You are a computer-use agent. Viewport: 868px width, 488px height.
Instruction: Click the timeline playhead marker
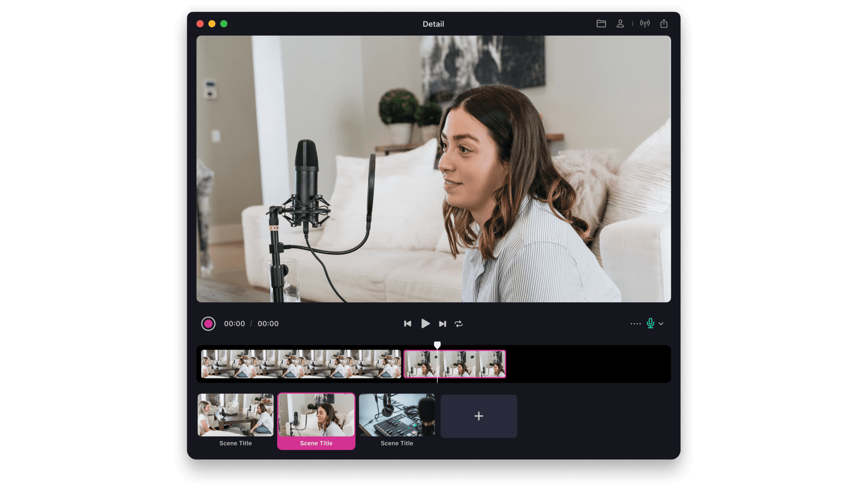(437, 345)
